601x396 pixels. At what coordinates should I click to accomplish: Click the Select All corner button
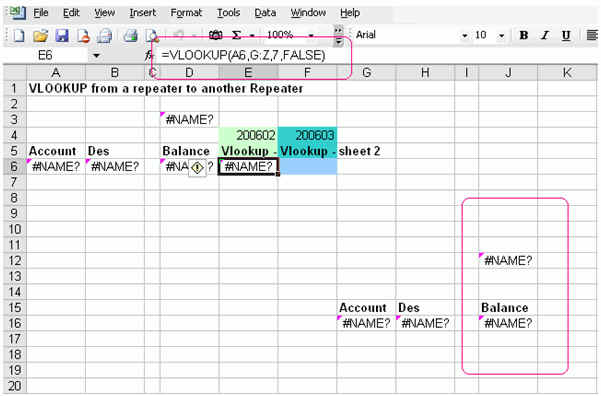(15, 72)
